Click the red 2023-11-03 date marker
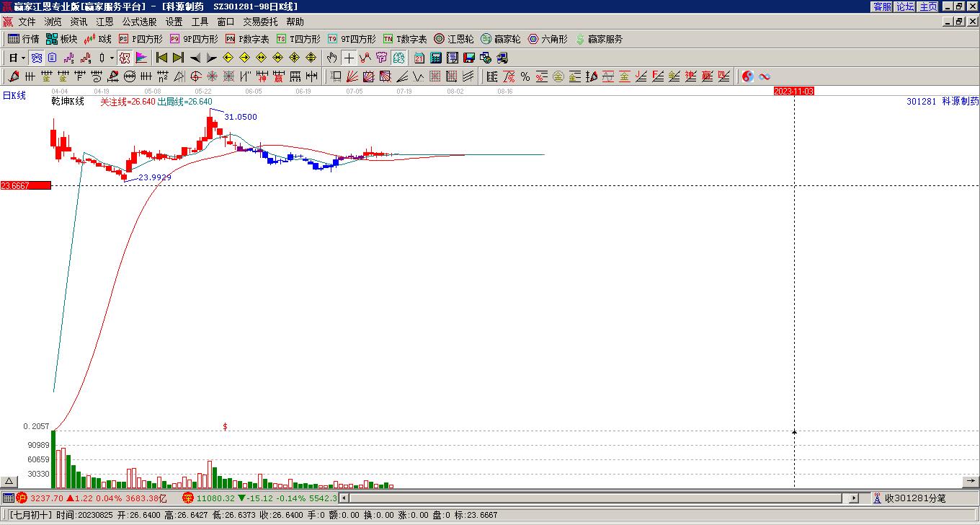The image size is (980, 525). pos(794,91)
